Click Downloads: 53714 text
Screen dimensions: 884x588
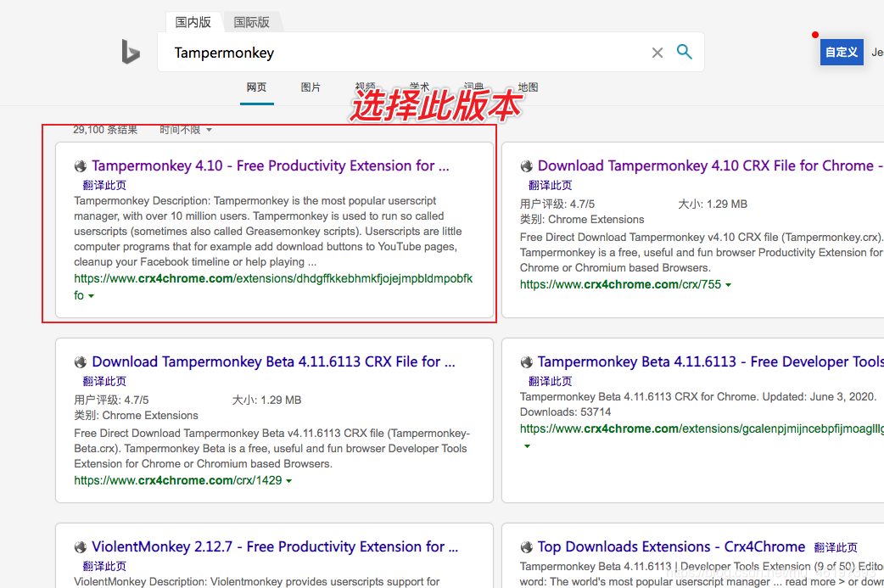tap(566, 412)
